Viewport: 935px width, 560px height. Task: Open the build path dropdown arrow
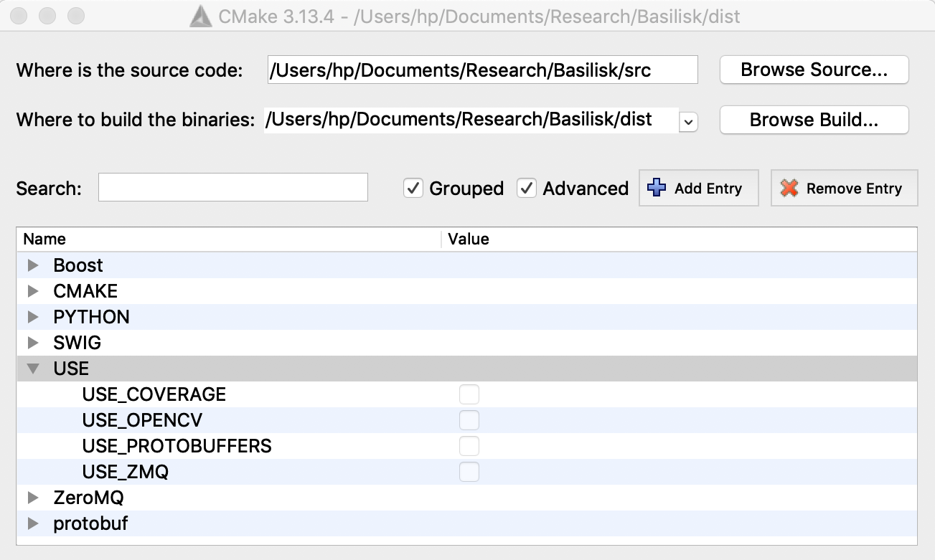point(688,122)
